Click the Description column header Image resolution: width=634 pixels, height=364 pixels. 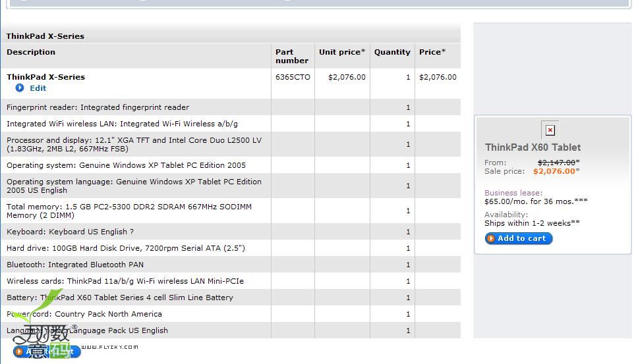point(31,52)
